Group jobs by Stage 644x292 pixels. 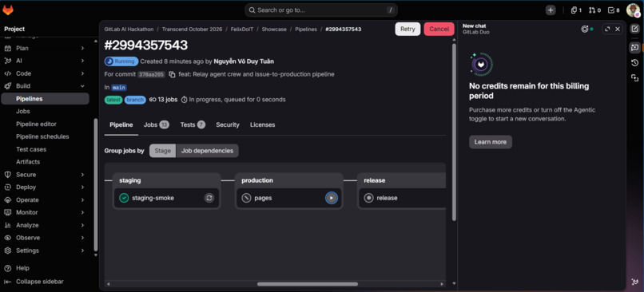click(163, 151)
